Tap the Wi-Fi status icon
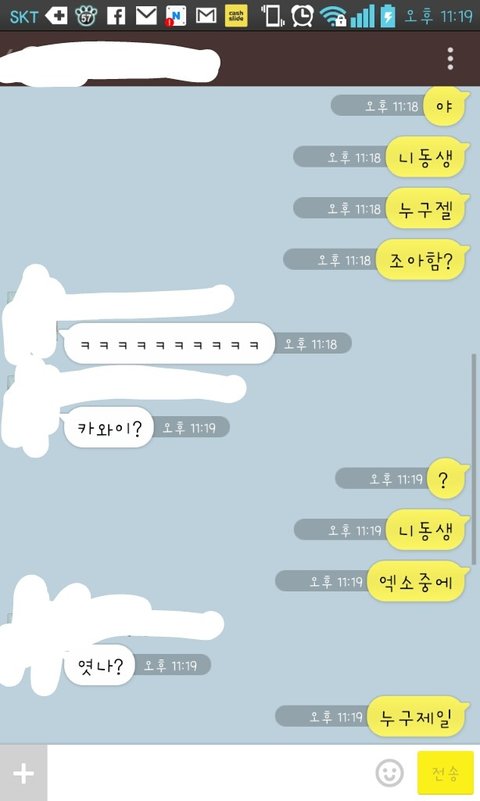Viewport: 480px width, 801px height. coord(333,17)
